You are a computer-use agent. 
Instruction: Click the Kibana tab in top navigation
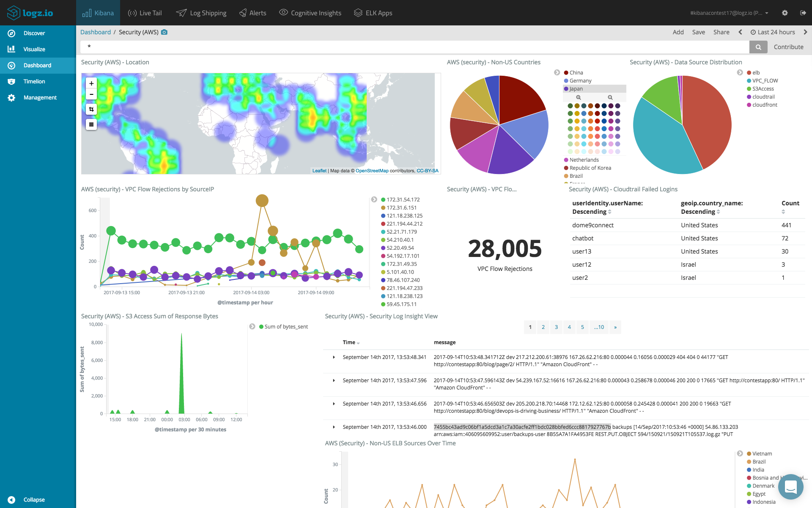coord(98,12)
